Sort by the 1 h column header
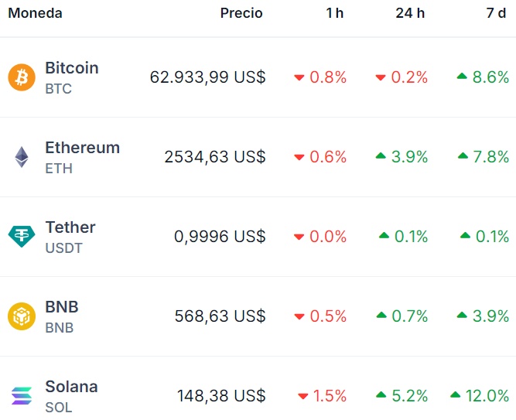Image resolution: width=516 pixels, height=420 pixels. pos(334,13)
